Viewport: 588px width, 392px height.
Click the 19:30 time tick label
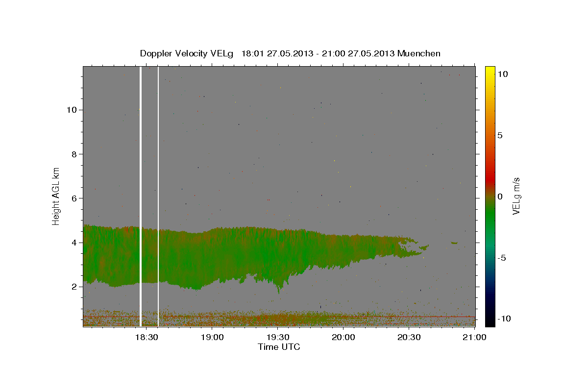(x=278, y=337)
